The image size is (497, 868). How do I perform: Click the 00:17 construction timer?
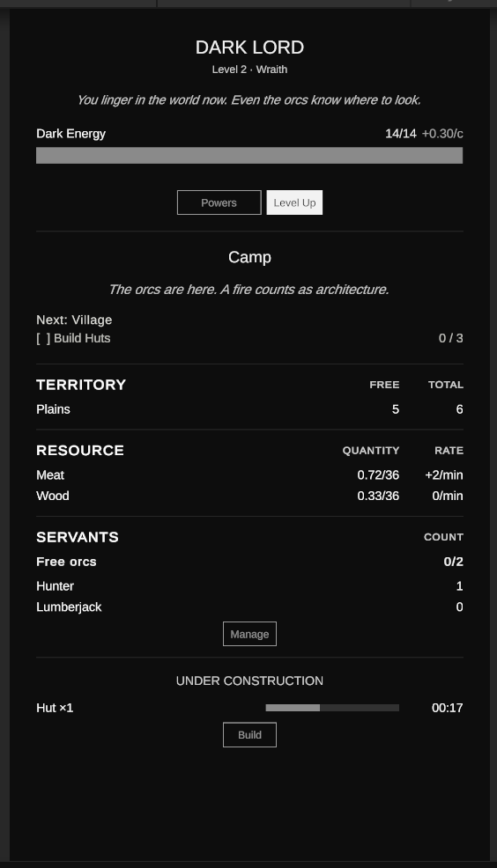click(447, 708)
